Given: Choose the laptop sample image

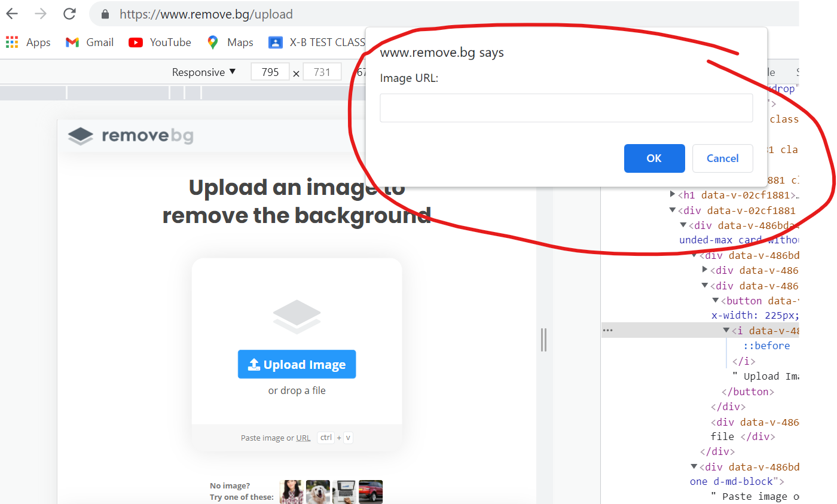Looking at the screenshot, I should (344, 492).
